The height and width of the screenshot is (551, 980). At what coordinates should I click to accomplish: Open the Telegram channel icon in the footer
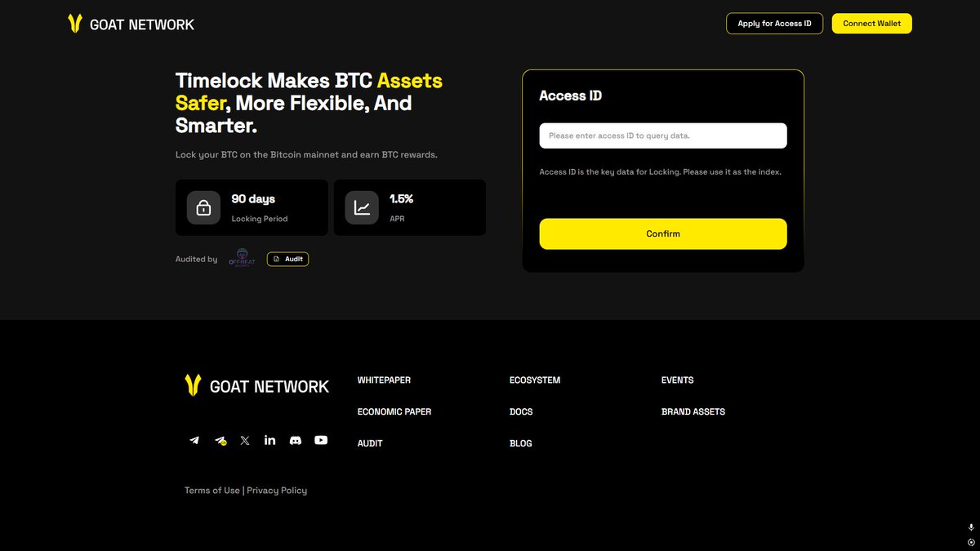194,440
